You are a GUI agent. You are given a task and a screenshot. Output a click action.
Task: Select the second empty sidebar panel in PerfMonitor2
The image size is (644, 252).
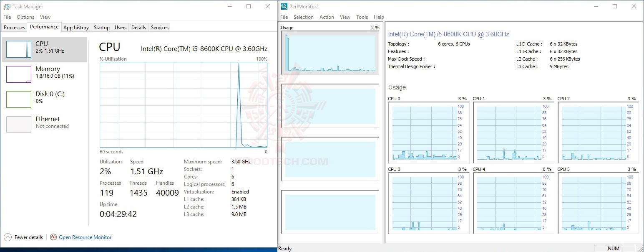coord(330,106)
